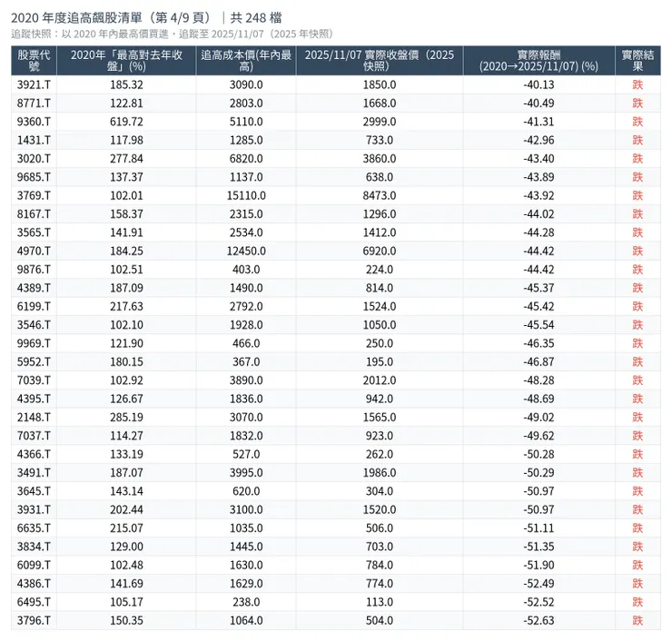Click stock code 6635.T
672x641 pixels.
coord(34,528)
